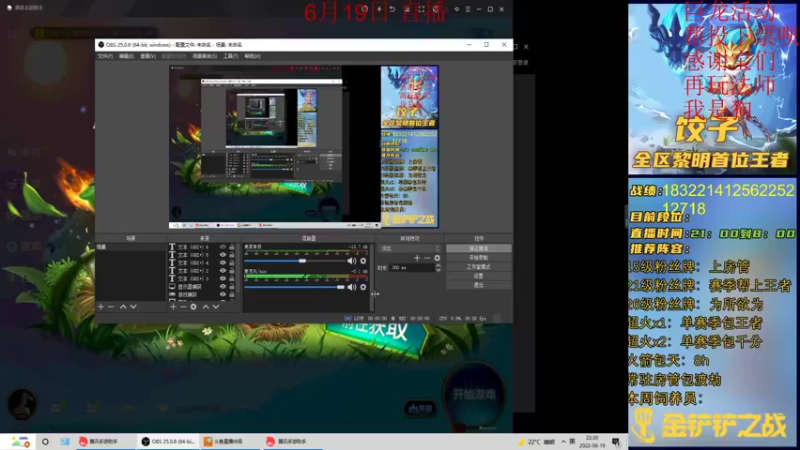
Task: Click the taskbar clock showing 2022-06-19
Action: pos(592,441)
